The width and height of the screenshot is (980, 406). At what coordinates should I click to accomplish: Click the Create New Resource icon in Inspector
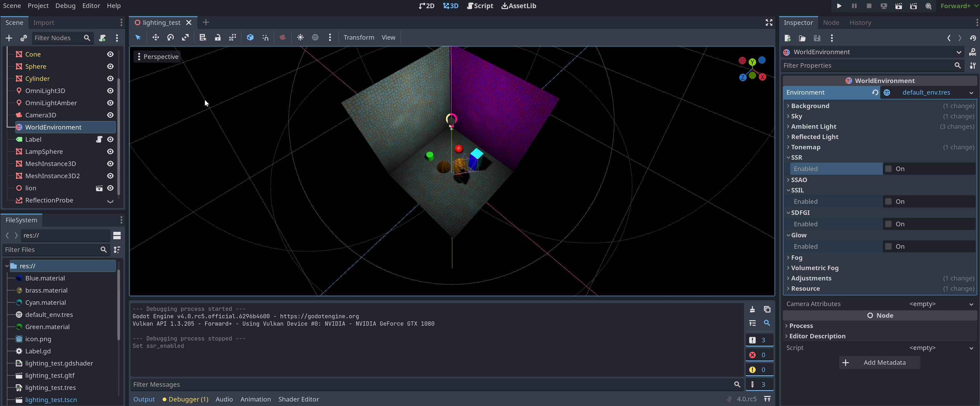point(787,38)
